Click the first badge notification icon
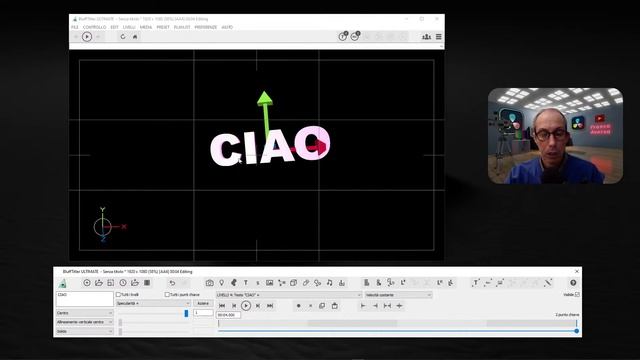The image size is (640, 360). point(343,36)
